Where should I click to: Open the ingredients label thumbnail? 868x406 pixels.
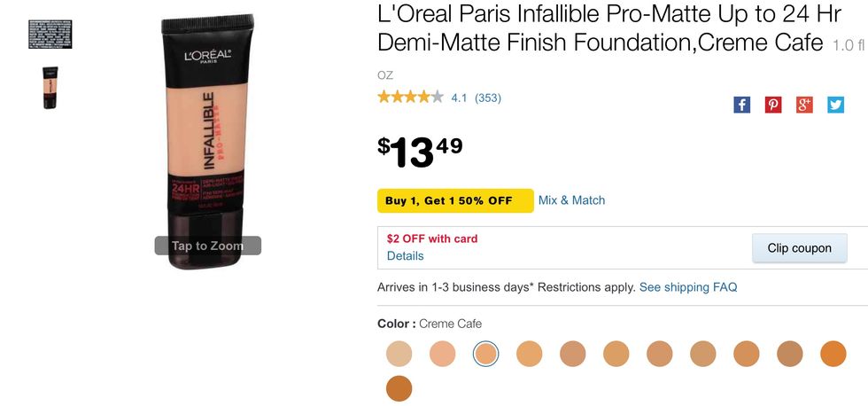tap(50, 35)
